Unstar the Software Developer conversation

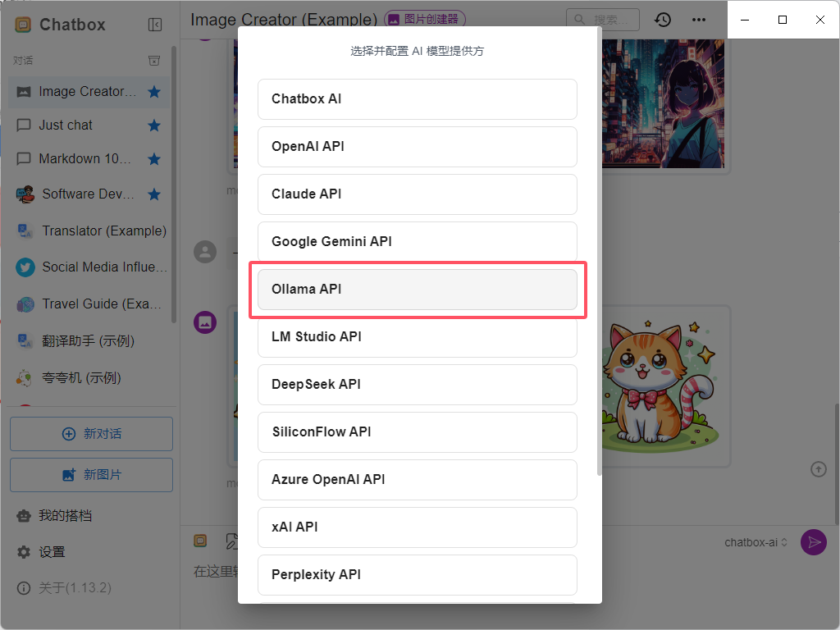154,194
